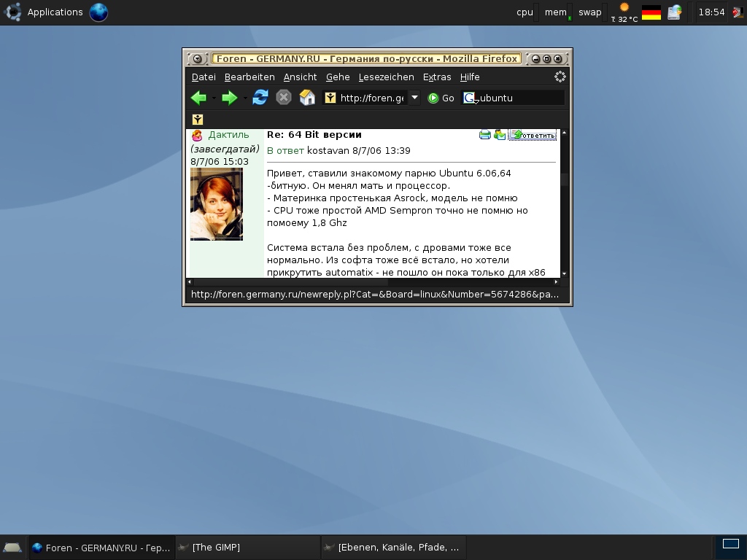Maximize the Firefox window
Viewport: 747px width, 560px height.
(547, 59)
